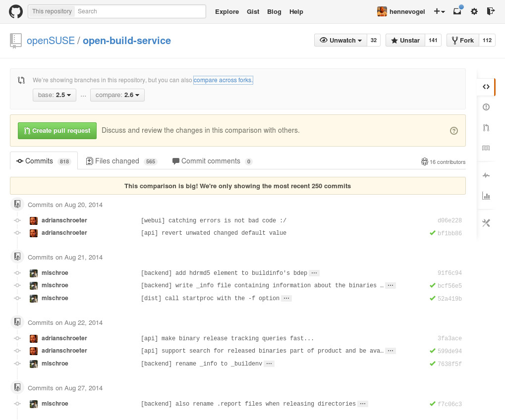Open the Graphs sidebar icon

(486, 196)
